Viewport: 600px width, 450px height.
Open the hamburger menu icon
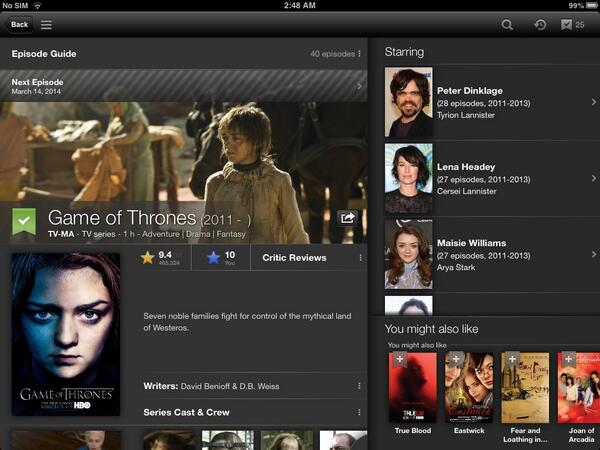46,24
